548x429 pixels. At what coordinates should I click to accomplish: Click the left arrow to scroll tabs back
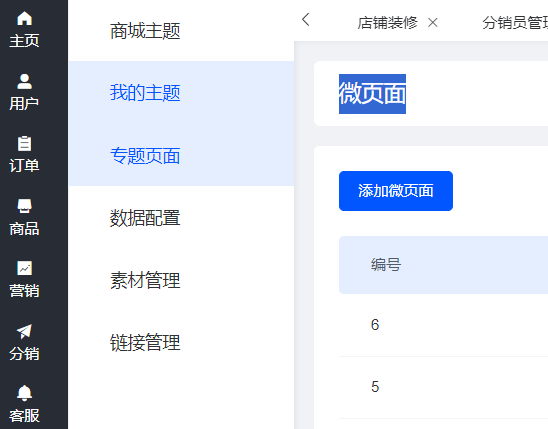pyautogui.click(x=306, y=20)
